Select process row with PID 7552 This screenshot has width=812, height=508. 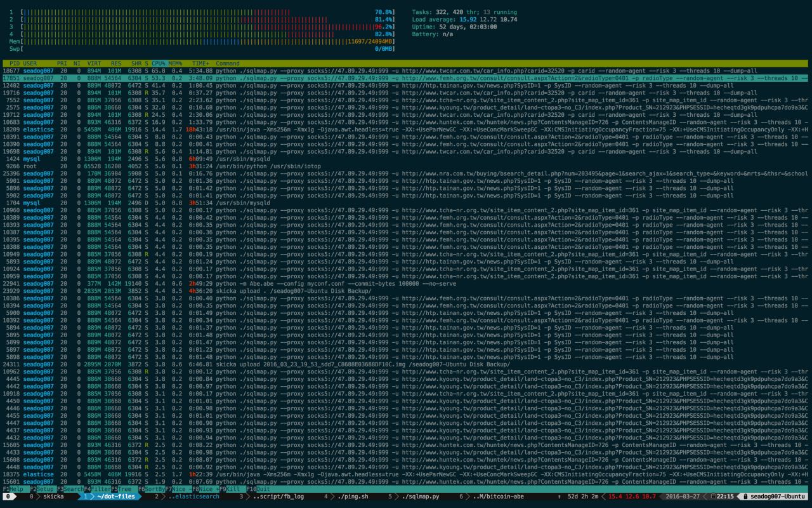[405, 100]
